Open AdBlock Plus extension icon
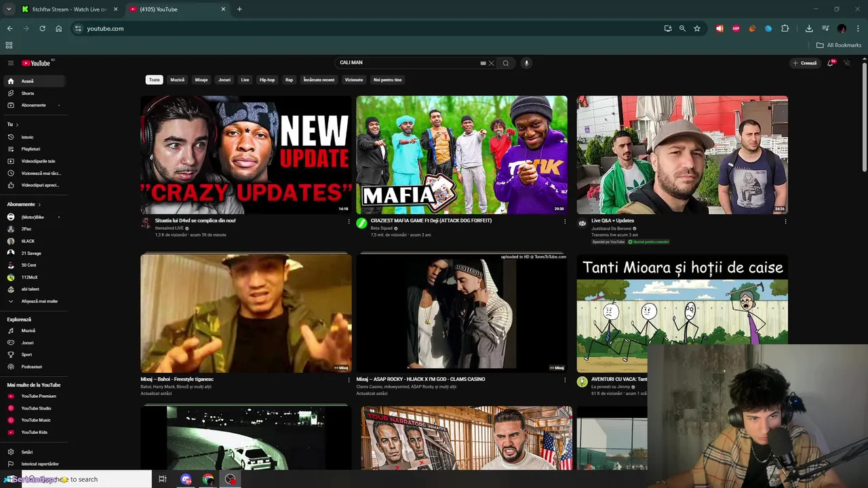The height and width of the screenshot is (488, 868). [x=736, y=28]
